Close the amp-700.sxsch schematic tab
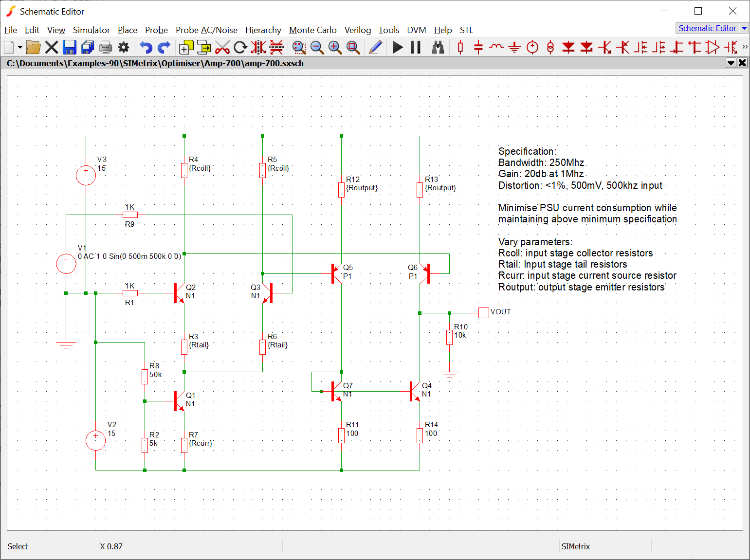Viewport: 750px width, 560px height. [742, 63]
